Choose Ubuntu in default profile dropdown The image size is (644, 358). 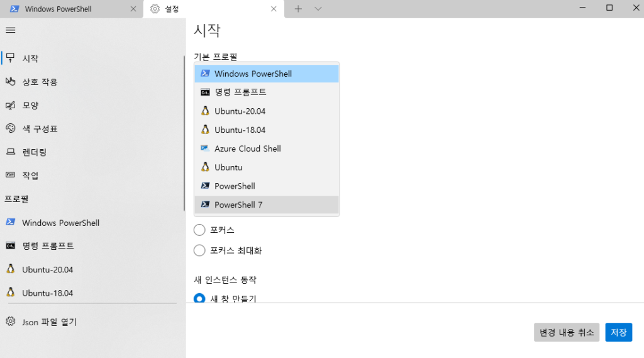pyautogui.click(x=267, y=167)
